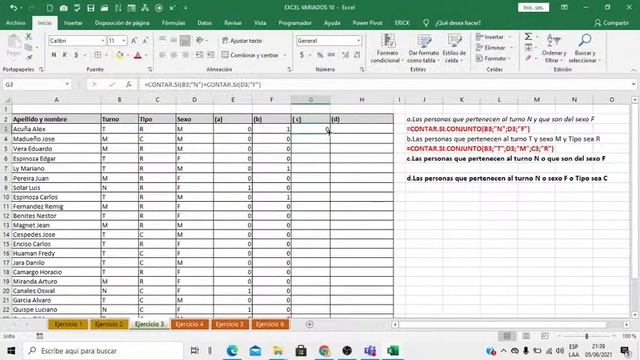Adjust the zoom slider in status bar
Screen dimensions: 640x360
587,336
